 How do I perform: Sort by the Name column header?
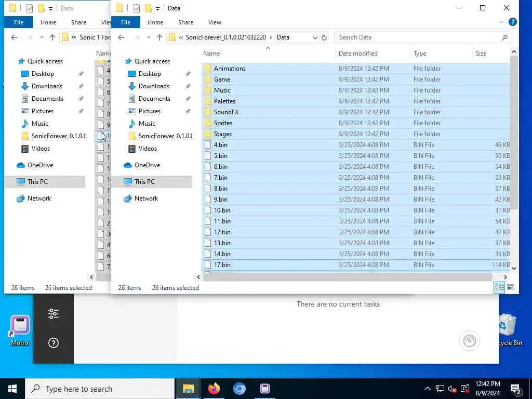click(x=268, y=54)
